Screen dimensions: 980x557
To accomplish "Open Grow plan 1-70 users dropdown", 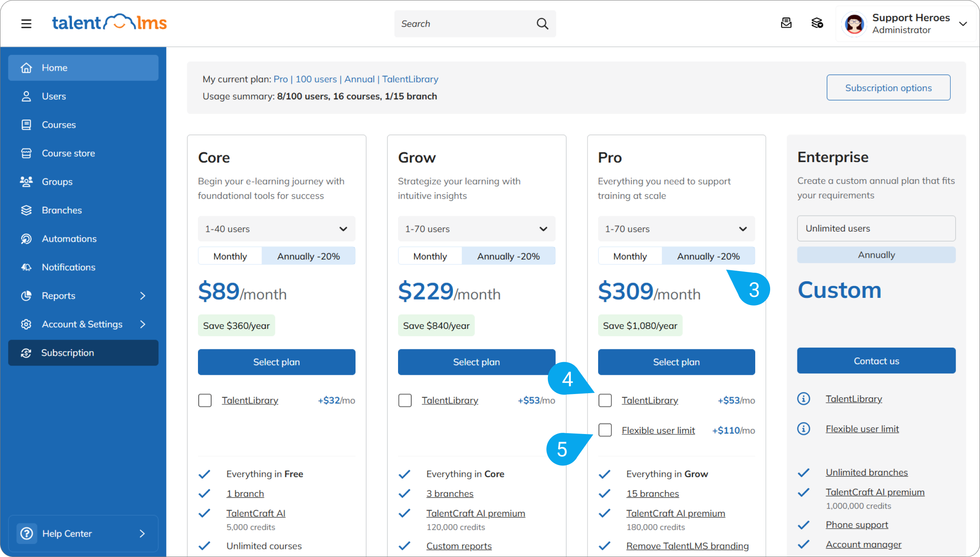I will point(476,229).
